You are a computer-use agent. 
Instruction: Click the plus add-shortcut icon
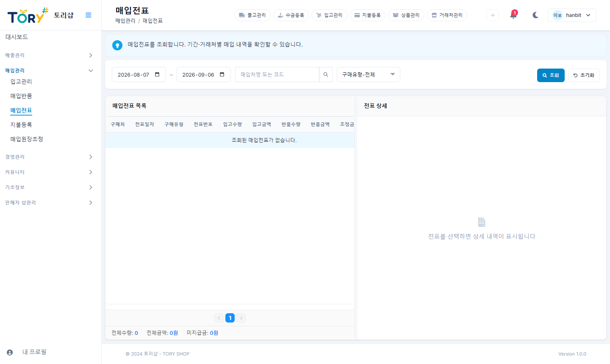(493, 15)
